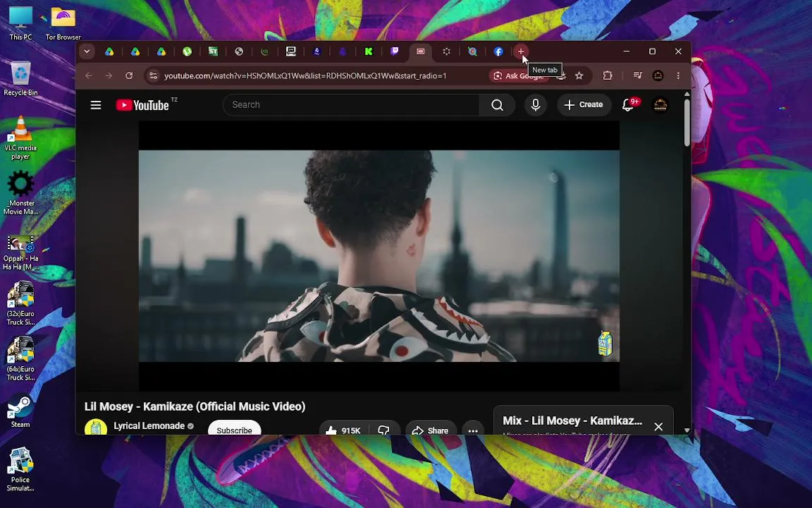This screenshot has width=812, height=508.
Task: Start voice search with microphone icon
Action: tap(536, 105)
